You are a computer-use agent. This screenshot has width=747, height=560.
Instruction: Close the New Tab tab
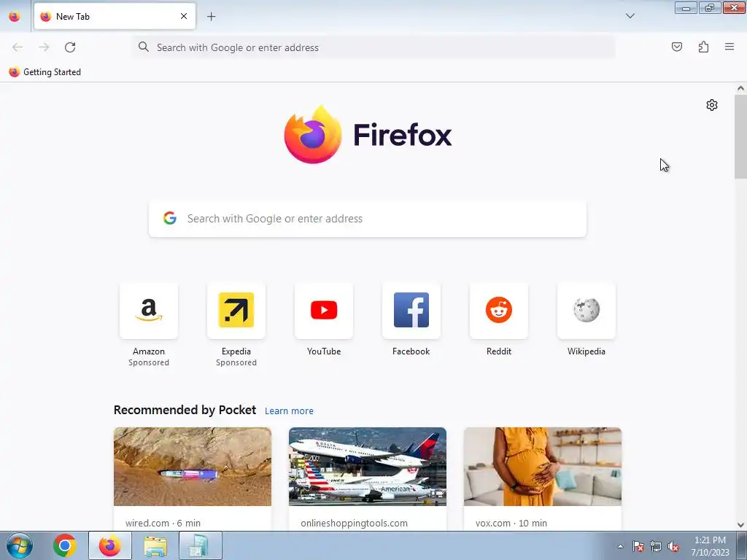pyautogui.click(x=184, y=16)
